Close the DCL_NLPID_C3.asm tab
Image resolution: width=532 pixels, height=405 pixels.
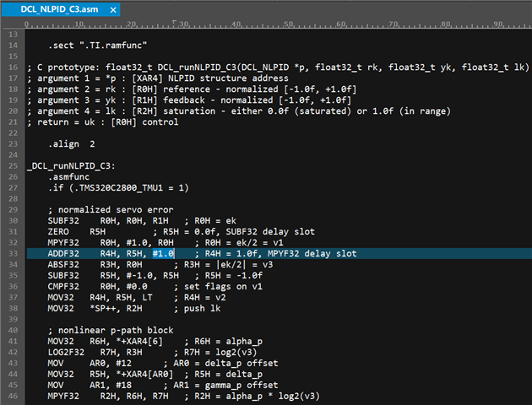click(113, 10)
